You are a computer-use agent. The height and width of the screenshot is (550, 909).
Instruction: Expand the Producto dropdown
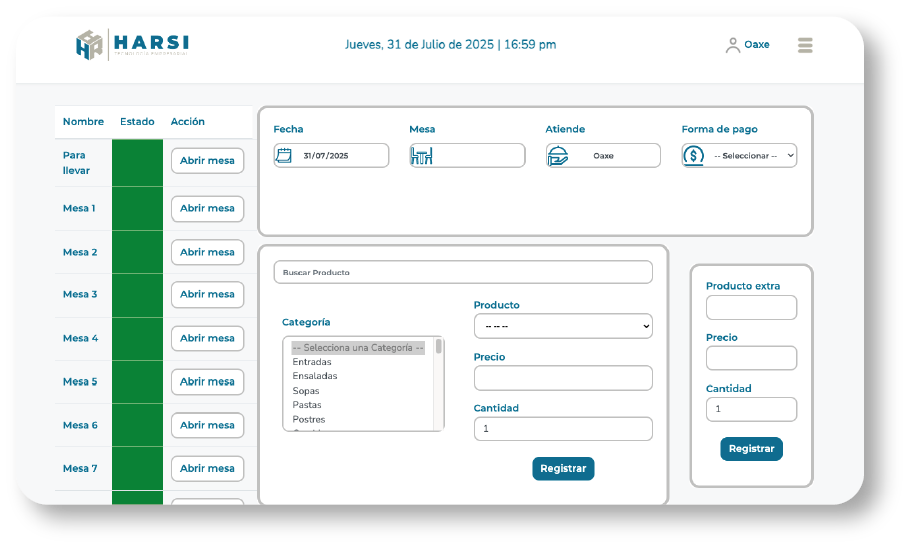coord(563,326)
